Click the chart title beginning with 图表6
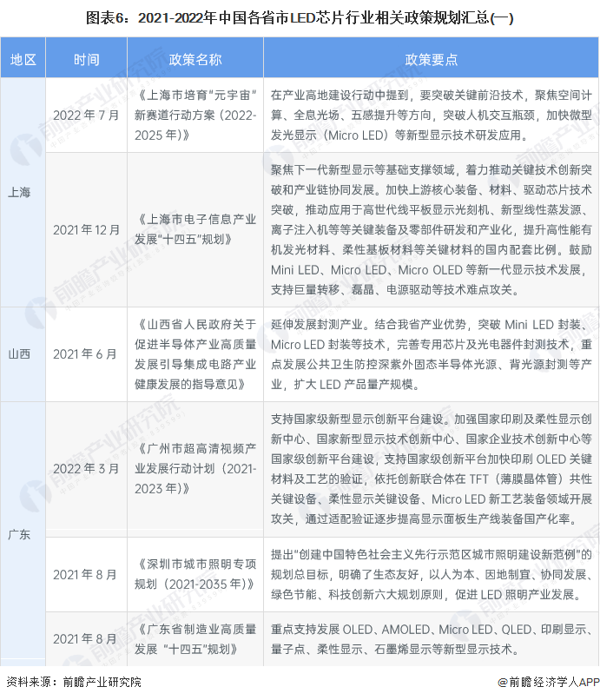Image resolution: width=600 pixels, height=700 pixels. point(300,16)
